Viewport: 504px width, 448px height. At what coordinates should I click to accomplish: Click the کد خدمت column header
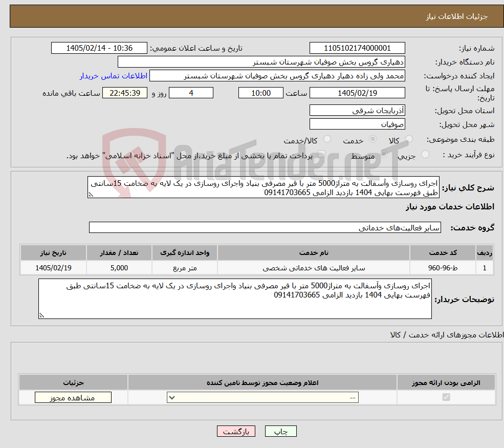click(443, 253)
